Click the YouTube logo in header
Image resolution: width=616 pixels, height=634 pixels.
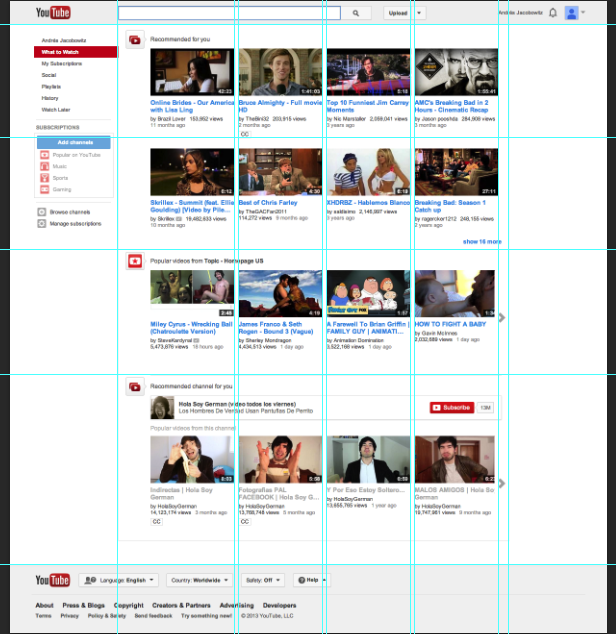coord(53,13)
